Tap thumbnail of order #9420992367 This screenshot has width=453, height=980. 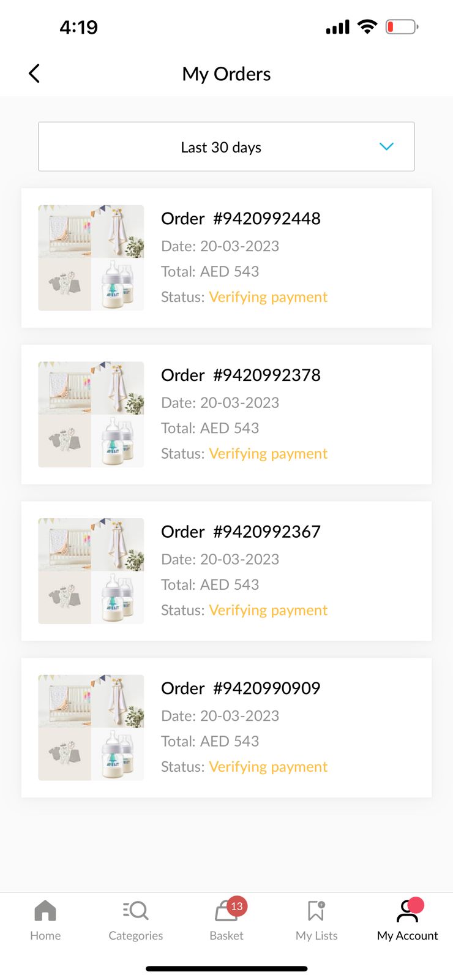(x=91, y=571)
